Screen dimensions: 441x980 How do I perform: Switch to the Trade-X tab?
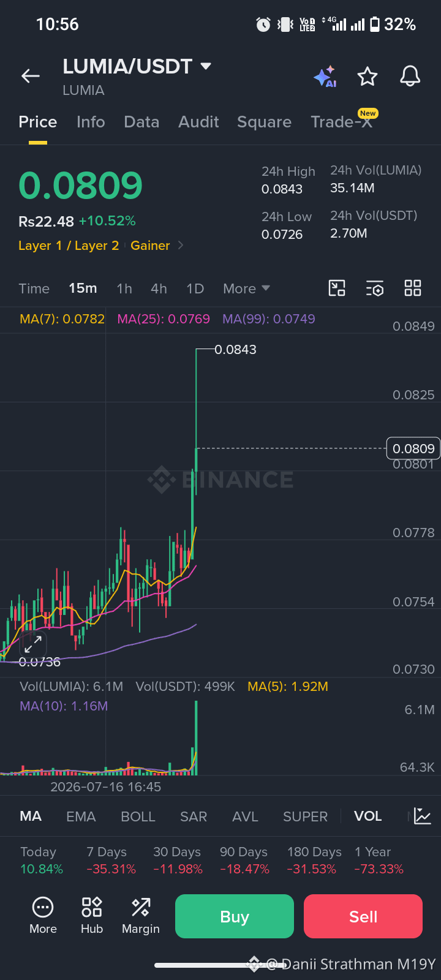point(342,122)
